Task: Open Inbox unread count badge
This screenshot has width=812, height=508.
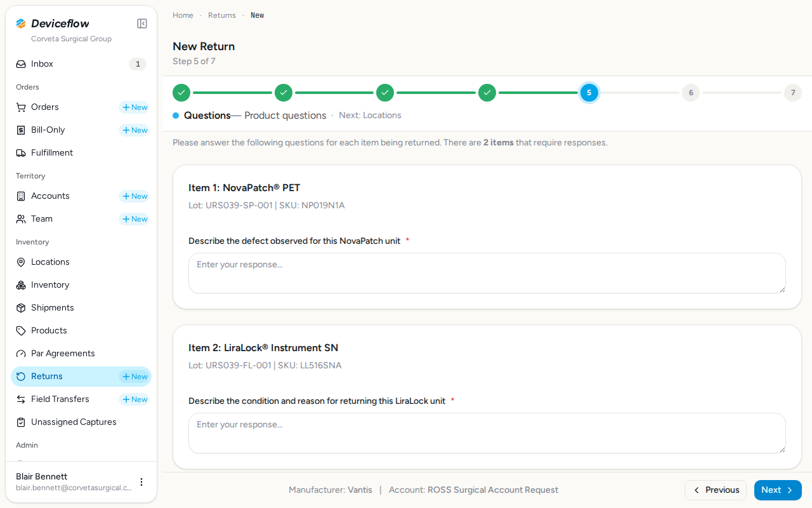Action: point(138,64)
